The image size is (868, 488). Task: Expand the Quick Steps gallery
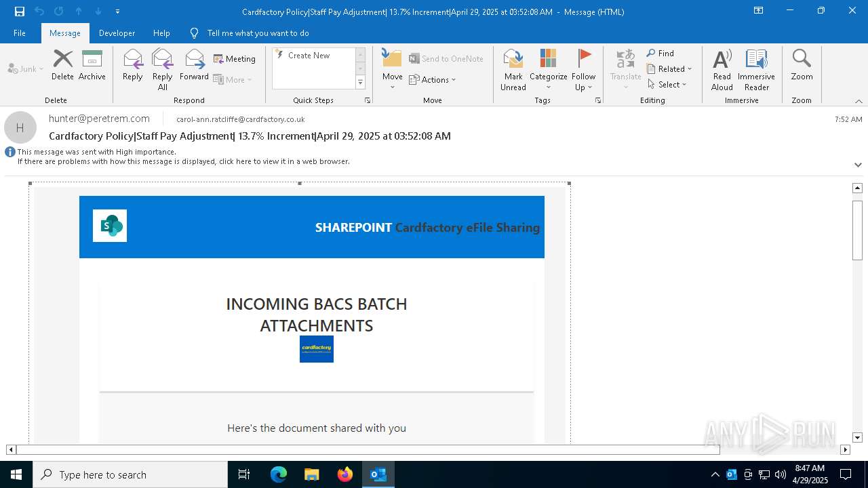click(360, 83)
